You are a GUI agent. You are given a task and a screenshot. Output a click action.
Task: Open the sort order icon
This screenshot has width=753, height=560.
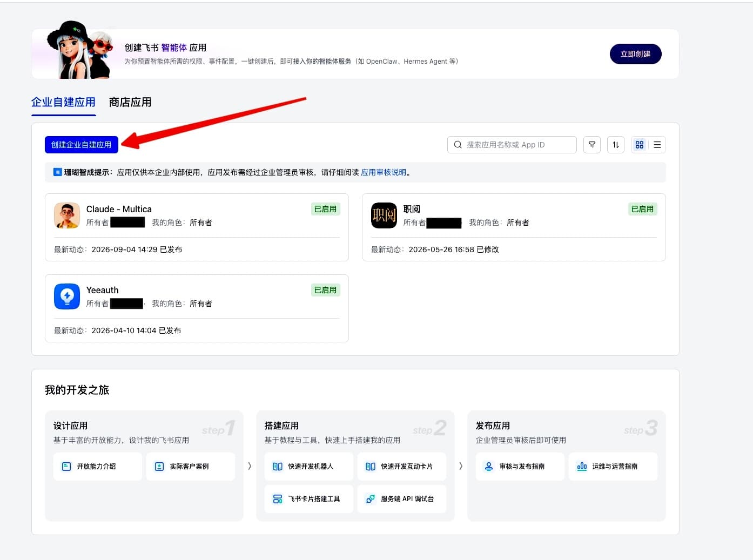pos(616,145)
